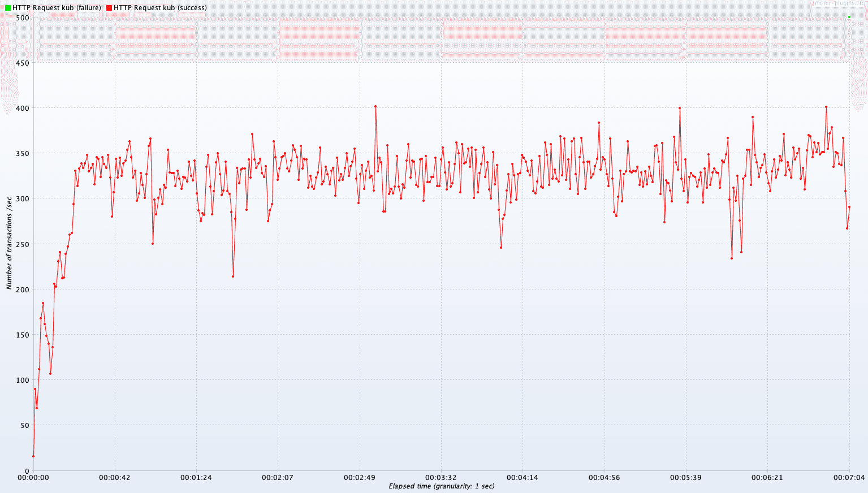Click the 00:04:56 time axis label
The image size is (868, 493).
pos(604,478)
